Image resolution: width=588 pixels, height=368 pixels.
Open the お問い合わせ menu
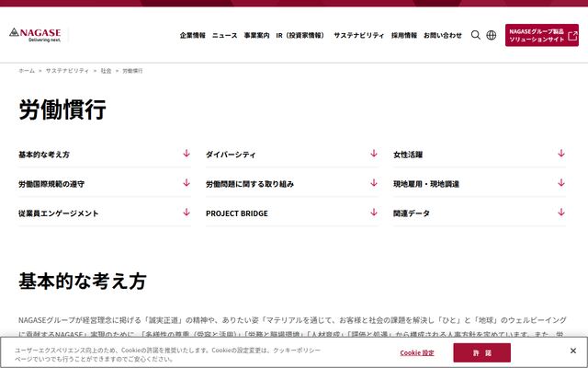[x=443, y=35]
